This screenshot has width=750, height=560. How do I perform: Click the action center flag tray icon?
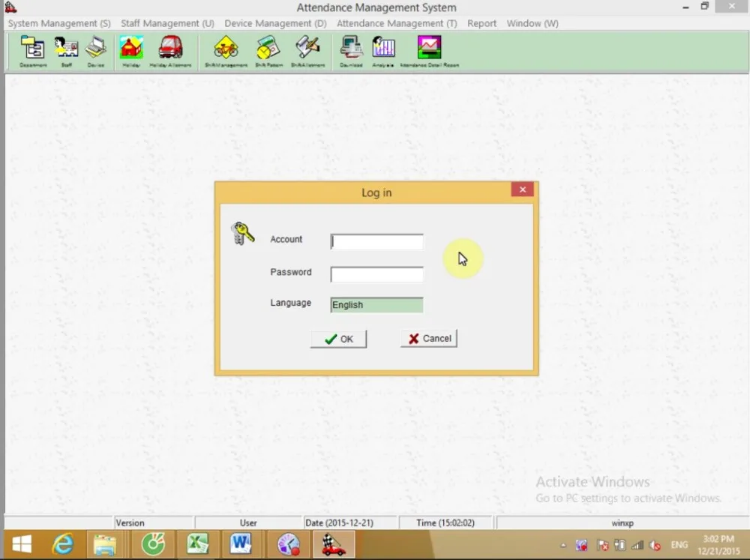pos(602,545)
